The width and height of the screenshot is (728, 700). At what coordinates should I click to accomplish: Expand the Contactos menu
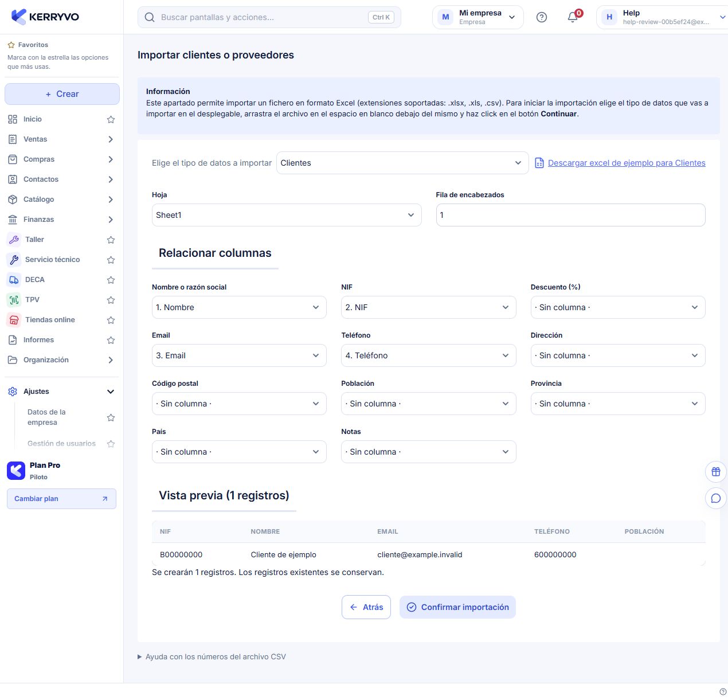coord(62,179)
